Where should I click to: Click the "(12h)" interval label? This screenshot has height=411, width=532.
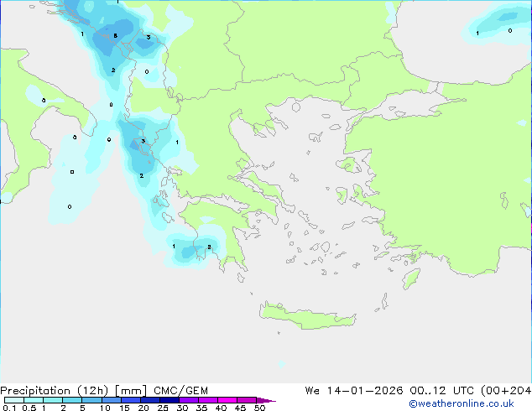92,391
